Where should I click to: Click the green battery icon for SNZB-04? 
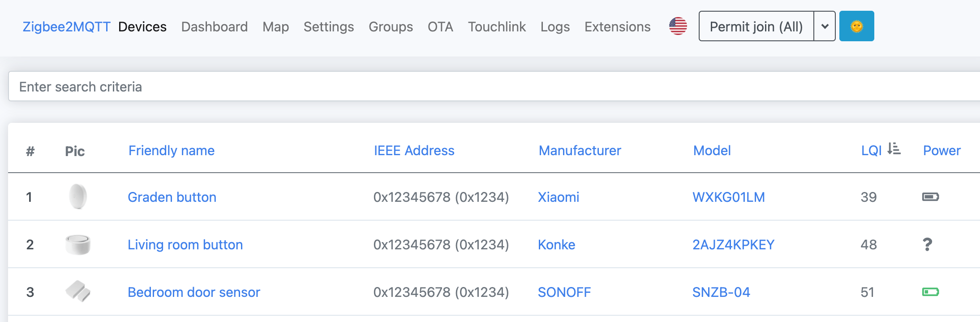(930, 292)
